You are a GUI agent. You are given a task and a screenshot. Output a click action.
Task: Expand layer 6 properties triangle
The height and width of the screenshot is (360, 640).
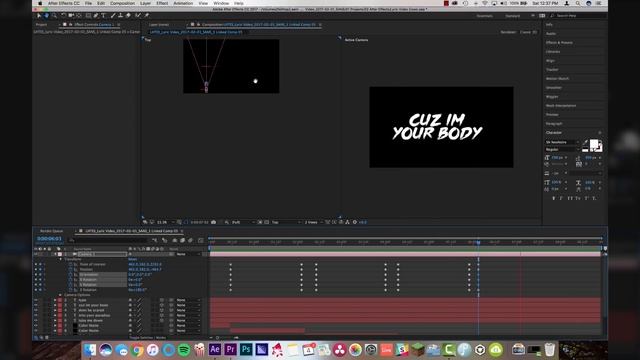(55, 320)
